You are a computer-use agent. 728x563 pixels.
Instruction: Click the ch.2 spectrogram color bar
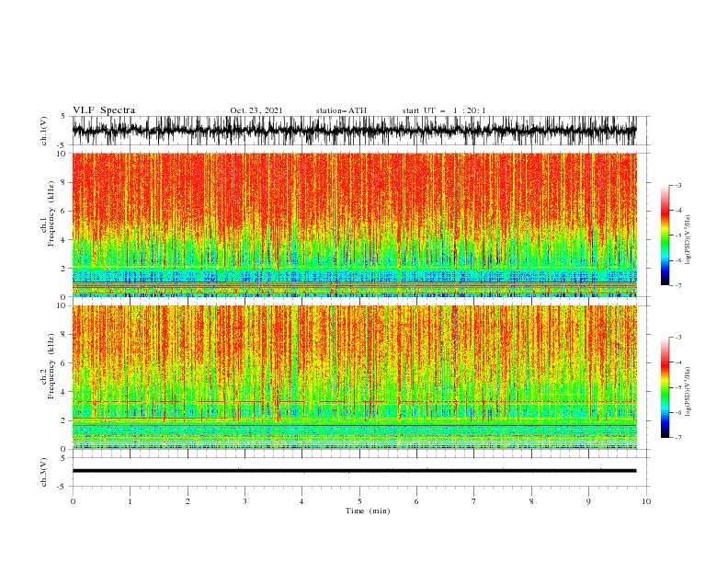(665, 387)
